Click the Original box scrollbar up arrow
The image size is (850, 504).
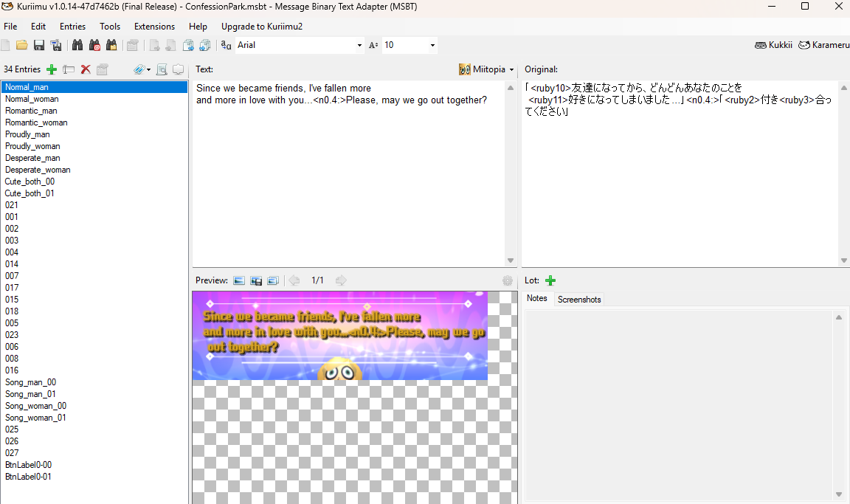pyautogui.click(x=844, y=87)
